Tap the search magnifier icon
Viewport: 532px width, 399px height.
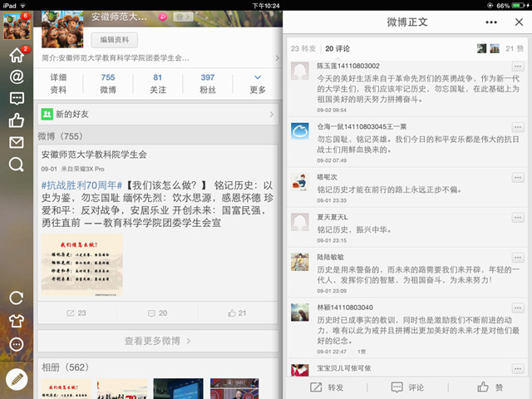point(16,165)
